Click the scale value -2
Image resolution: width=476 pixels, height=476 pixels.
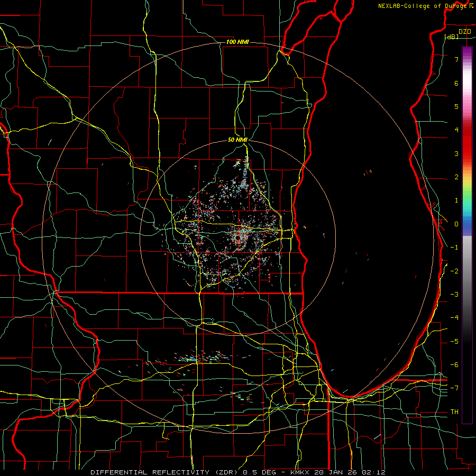pos(454,271)
